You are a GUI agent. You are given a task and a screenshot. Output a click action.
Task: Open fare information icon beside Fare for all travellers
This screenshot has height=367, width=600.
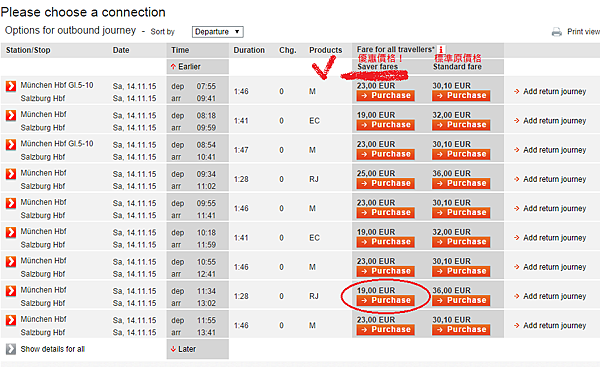(x=441, y=49)
